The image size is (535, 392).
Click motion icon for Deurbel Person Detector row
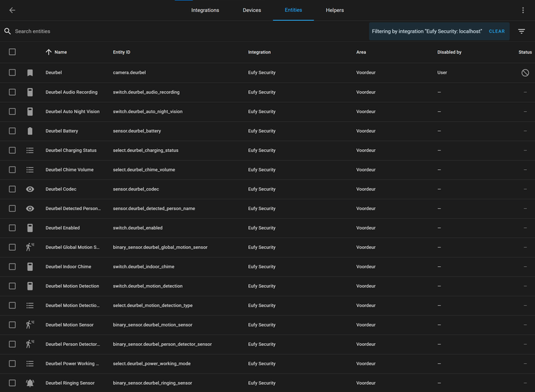point(30,345)
